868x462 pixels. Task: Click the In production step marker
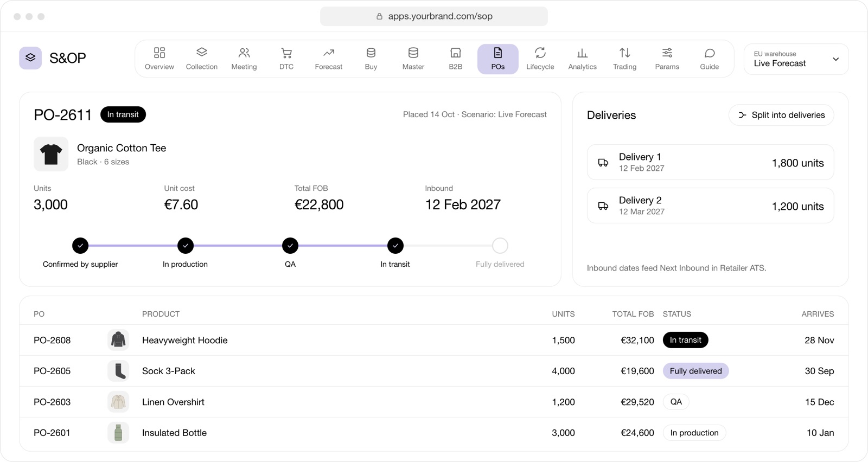pos(186,246)
